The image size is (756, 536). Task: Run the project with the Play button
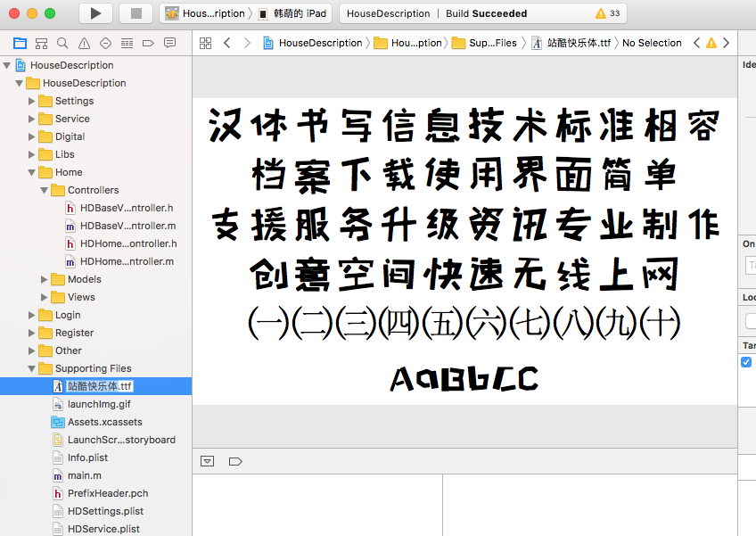click(95, 13)
